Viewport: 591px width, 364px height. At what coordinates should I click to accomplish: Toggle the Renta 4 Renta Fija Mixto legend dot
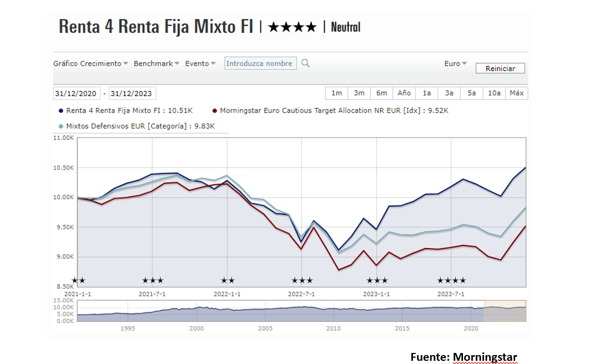coord(61,111)
